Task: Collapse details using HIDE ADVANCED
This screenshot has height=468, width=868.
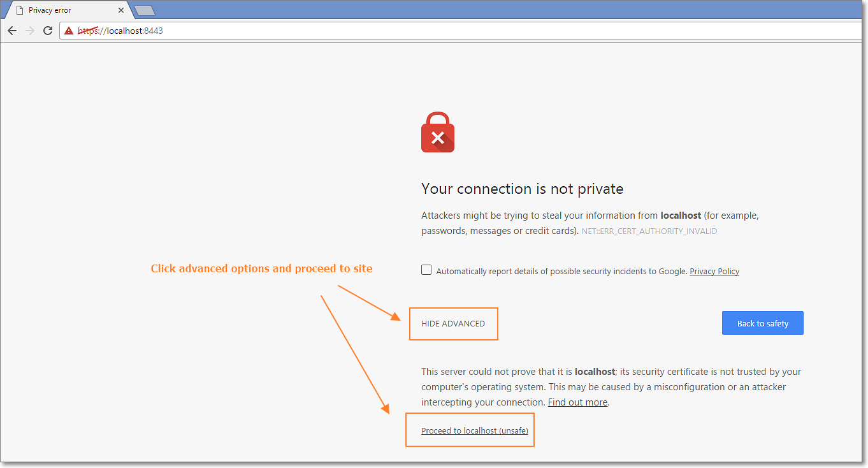Action: [453, 323]
